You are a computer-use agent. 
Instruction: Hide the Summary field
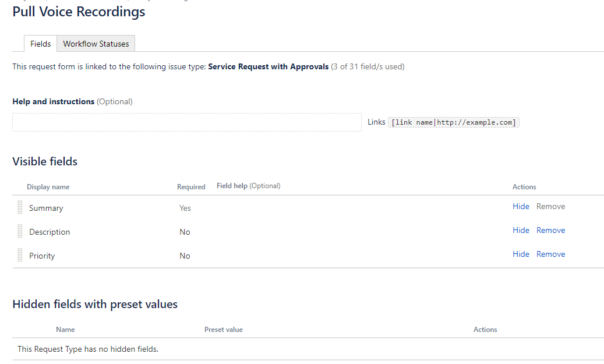(521, 206)
